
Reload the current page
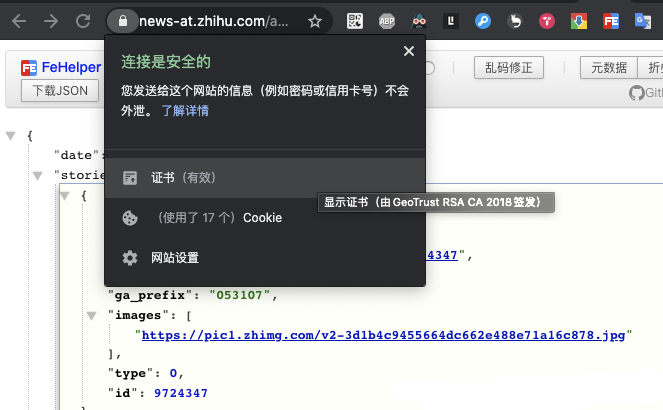click(x=83, y=21)
